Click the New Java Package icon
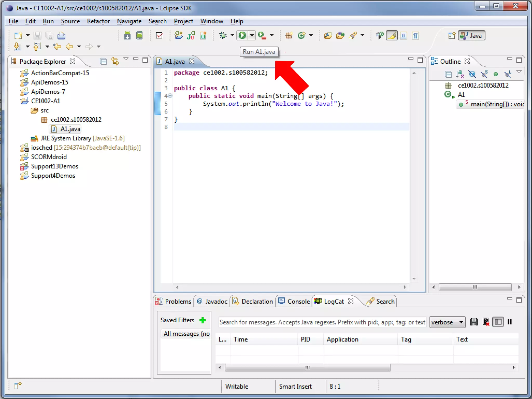The height and width of the screenshot is (399, 532). pyautogui.click(x=289, y=35)
